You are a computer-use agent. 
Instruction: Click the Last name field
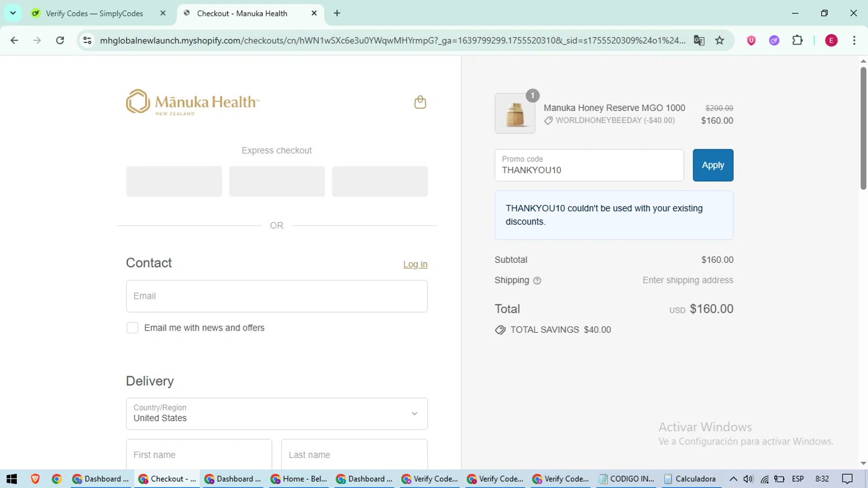pyautogui.click(x=354, y=455)
